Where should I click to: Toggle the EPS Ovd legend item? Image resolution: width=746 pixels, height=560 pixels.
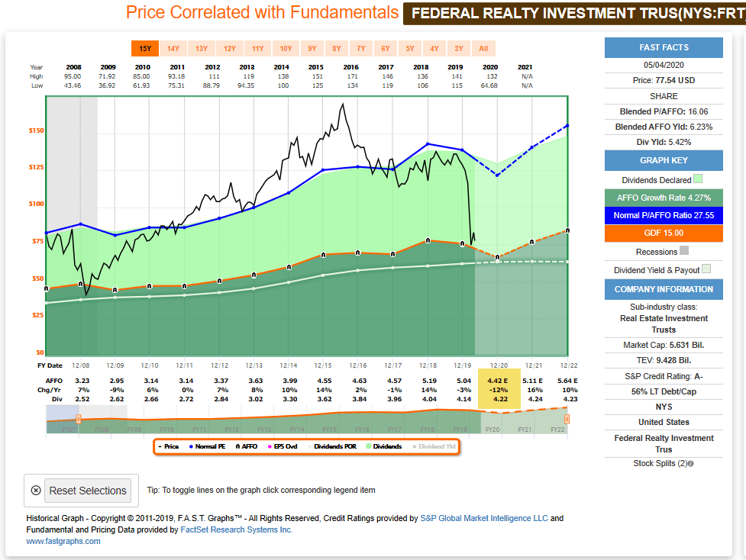(283, 446)
